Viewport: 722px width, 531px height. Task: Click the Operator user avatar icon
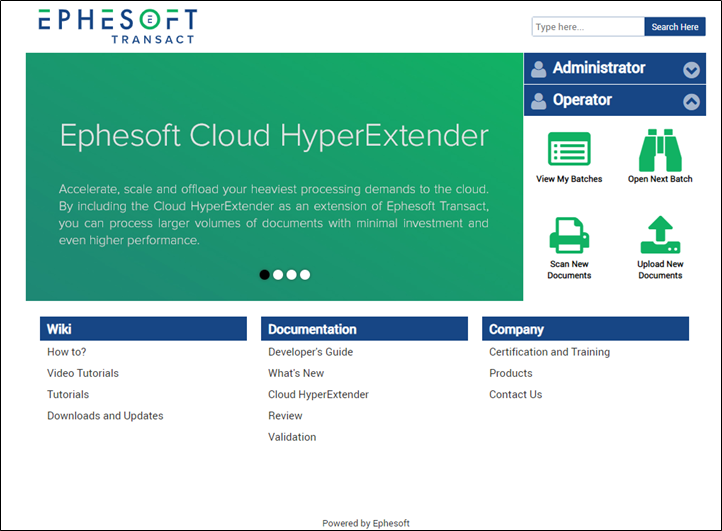click(538, 100)
